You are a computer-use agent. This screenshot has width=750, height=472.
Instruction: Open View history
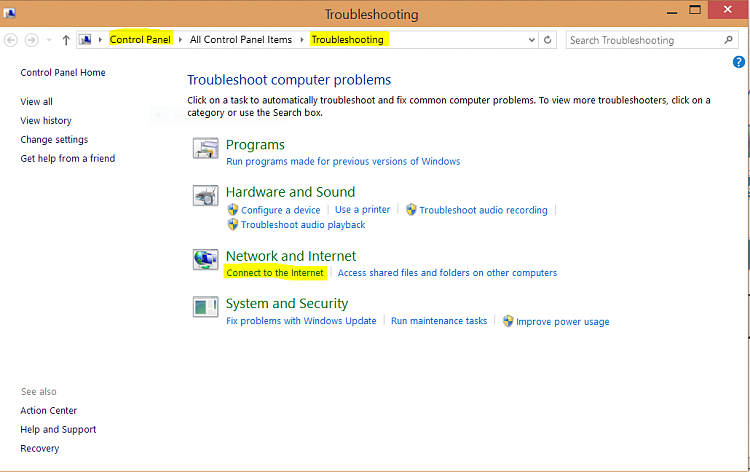(x=46, y=121)
